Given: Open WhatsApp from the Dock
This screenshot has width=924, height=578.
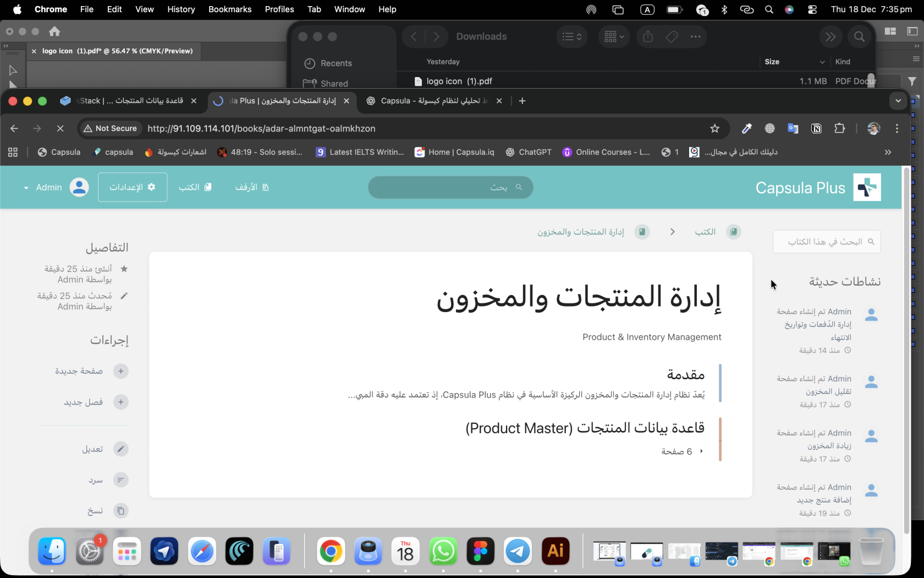Looking at the screenshot, I should click(443, 551).
